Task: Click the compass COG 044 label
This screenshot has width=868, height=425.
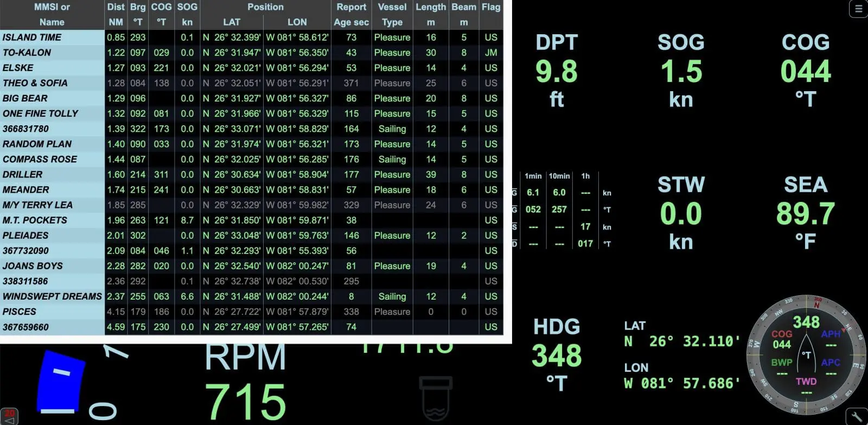Action: pos(782,339)
